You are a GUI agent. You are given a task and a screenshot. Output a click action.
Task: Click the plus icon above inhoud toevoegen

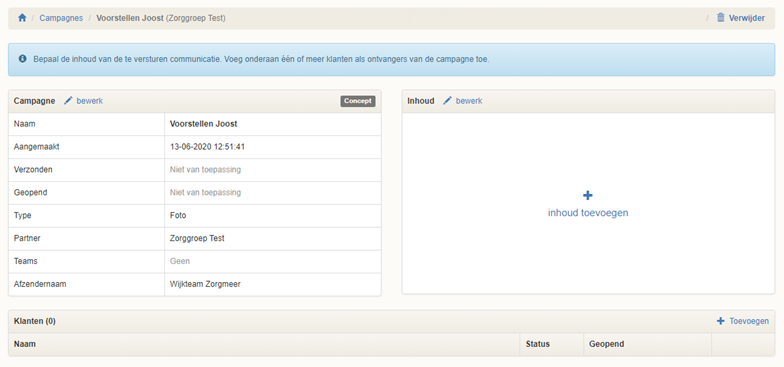click(x=588, y=196)
